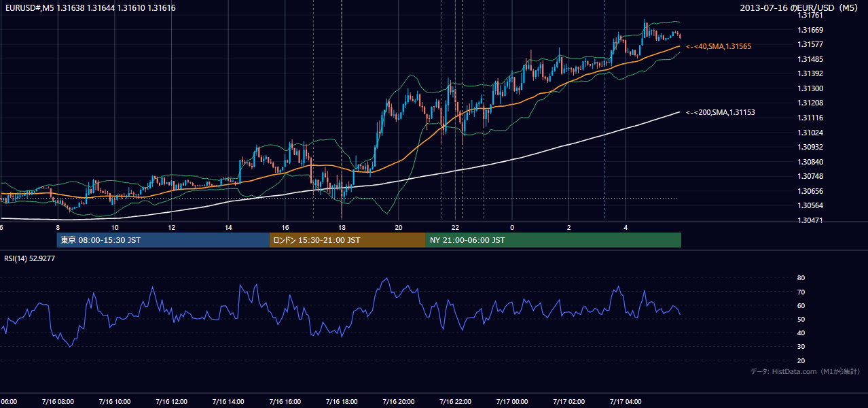The height and width of the screenshot is (408, 868).
Task: Click price axis value 1.31024
Action: [810, 133]
